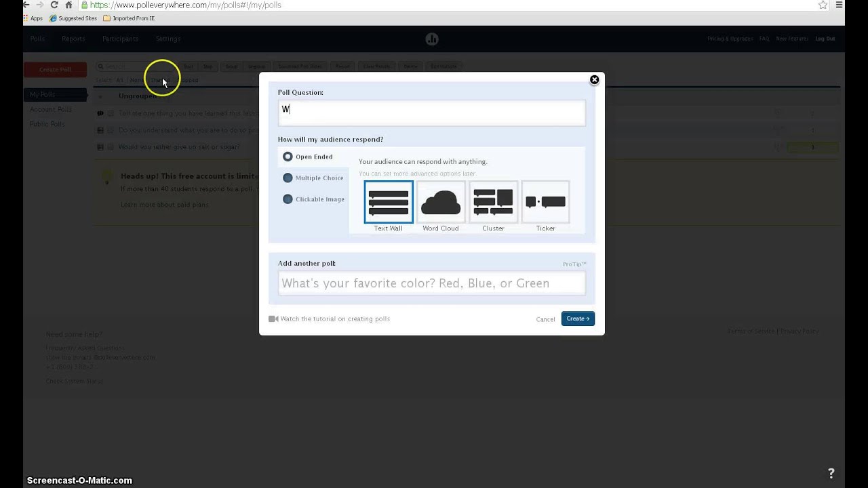The width and height of the screenshot is (868, 488).
Task: Open the Reports menu in the header
Action: pos(73,39)
